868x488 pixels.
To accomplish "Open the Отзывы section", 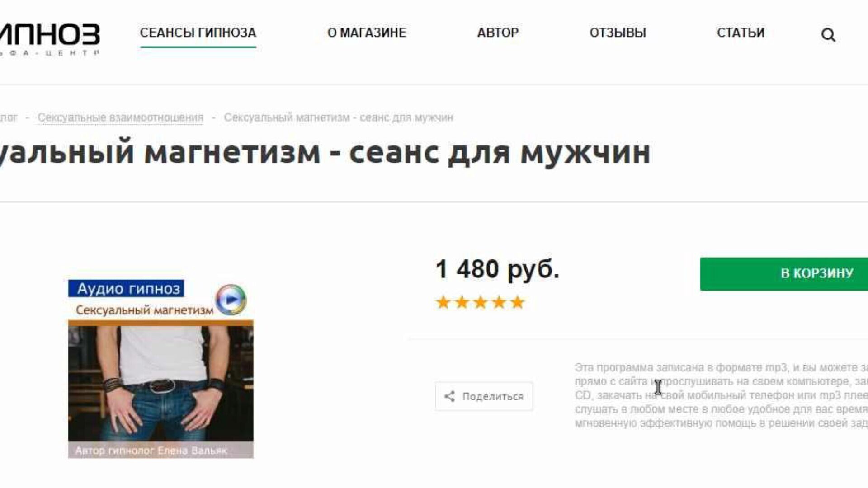I will [618, 33].
